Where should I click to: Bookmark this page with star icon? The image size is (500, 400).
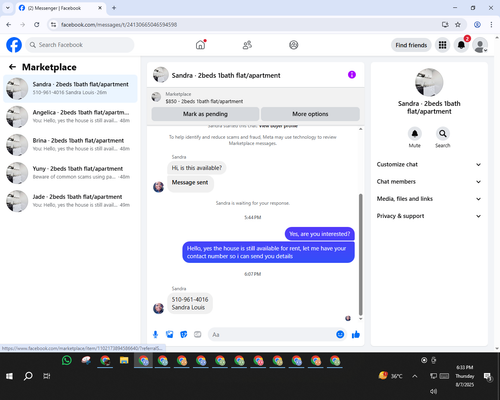pos(458,24)
